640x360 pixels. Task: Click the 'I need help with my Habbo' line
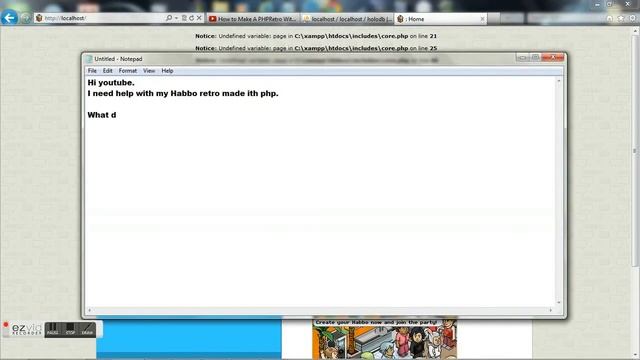tap(183, 93)
